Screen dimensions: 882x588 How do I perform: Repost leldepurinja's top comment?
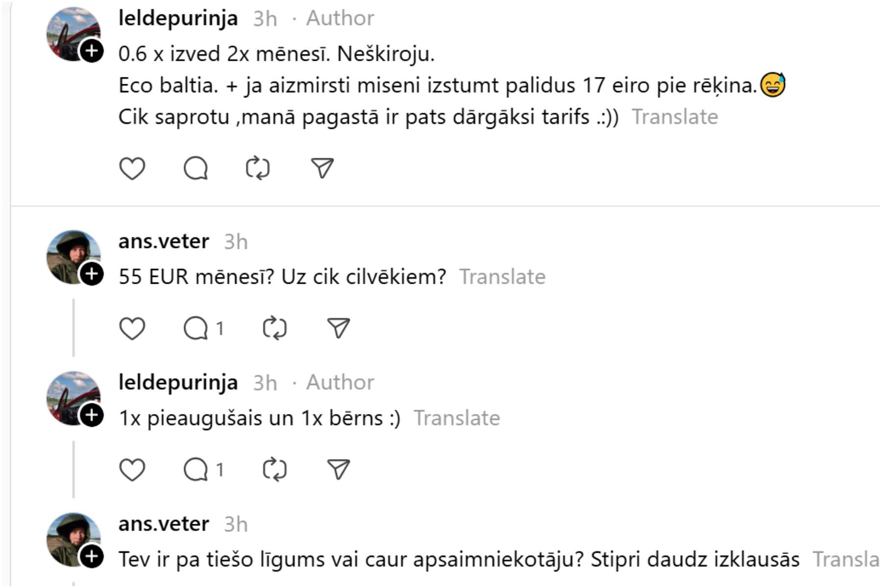258,169
